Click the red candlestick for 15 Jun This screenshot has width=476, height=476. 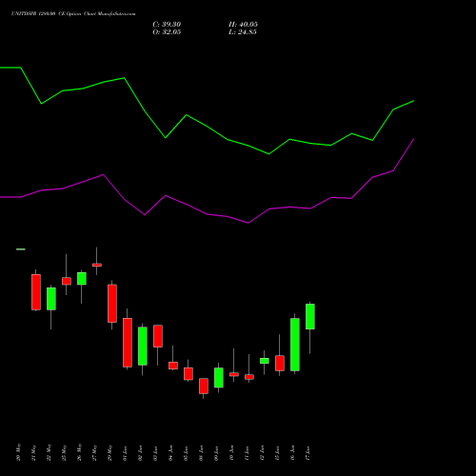pos(280,363)
